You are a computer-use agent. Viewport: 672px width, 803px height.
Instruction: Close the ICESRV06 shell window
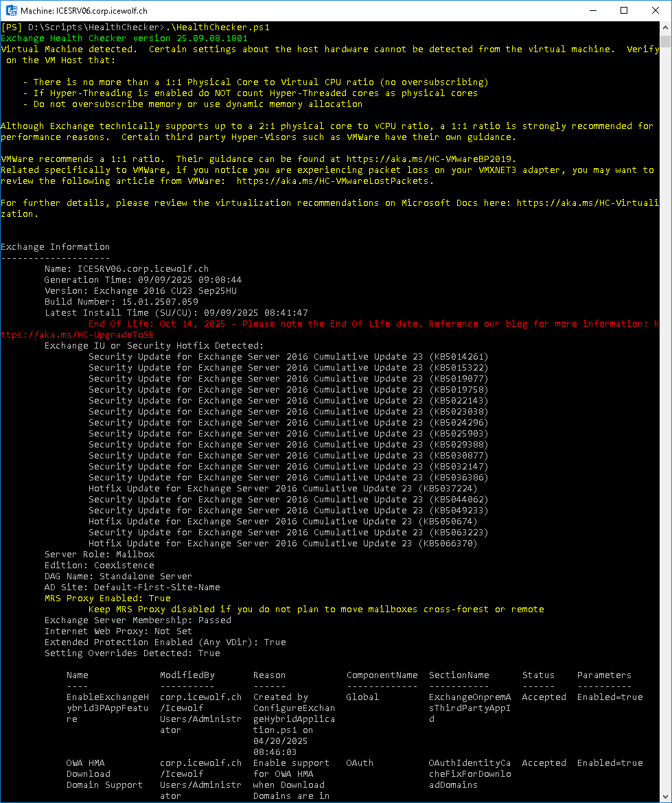coord(656,11)
